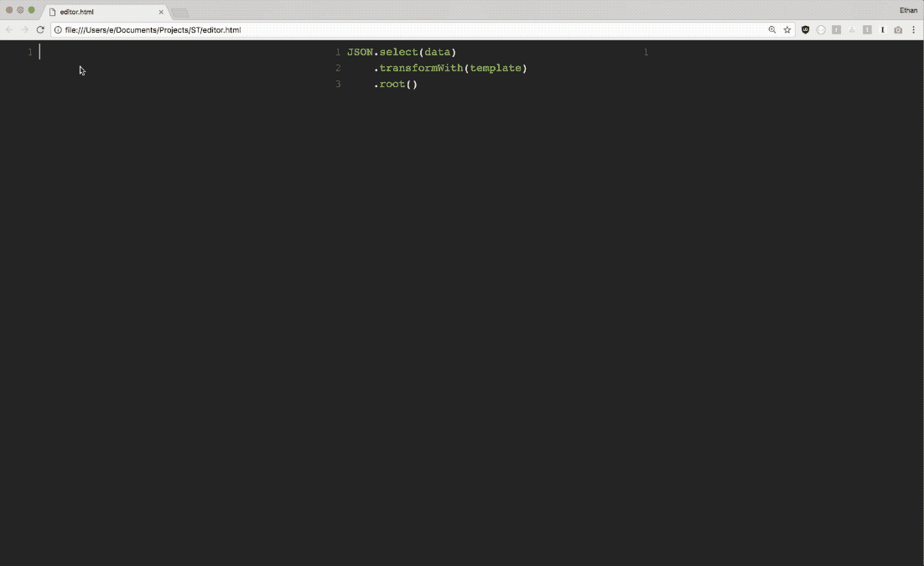
Task: Open a new tab
Action: (x=180, y=13)
